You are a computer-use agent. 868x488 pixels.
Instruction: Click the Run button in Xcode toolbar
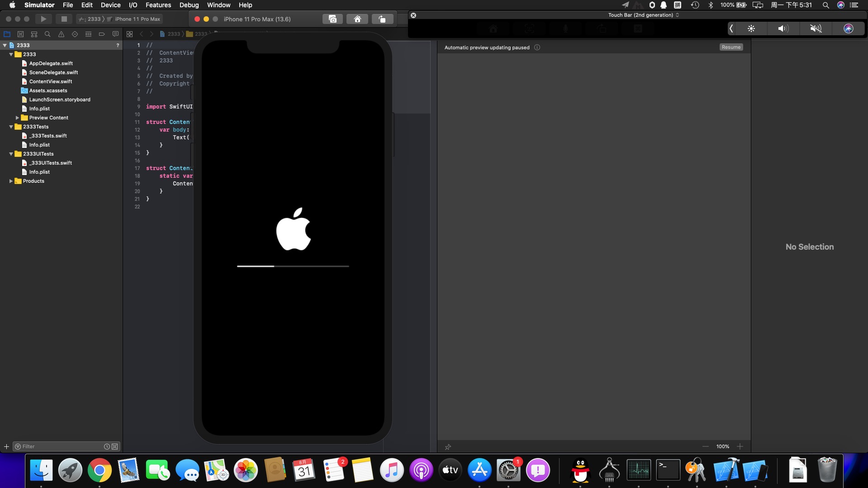click(43, 19)
